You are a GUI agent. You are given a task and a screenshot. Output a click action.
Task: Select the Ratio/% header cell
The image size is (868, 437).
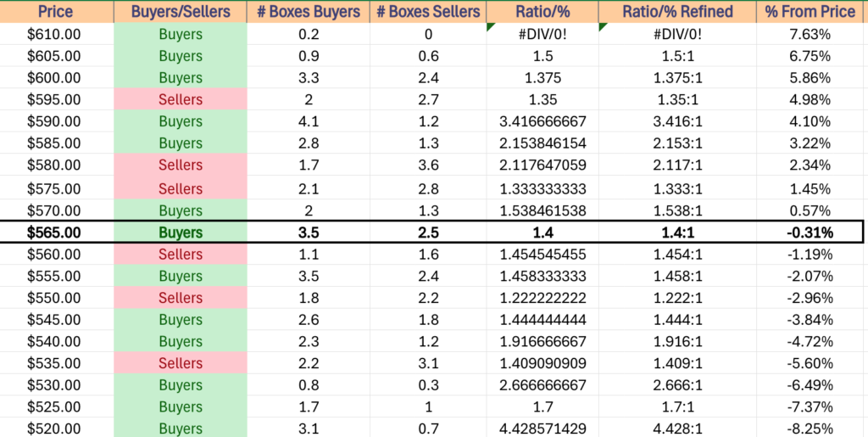pyautogui.click(x=542, y=12)
